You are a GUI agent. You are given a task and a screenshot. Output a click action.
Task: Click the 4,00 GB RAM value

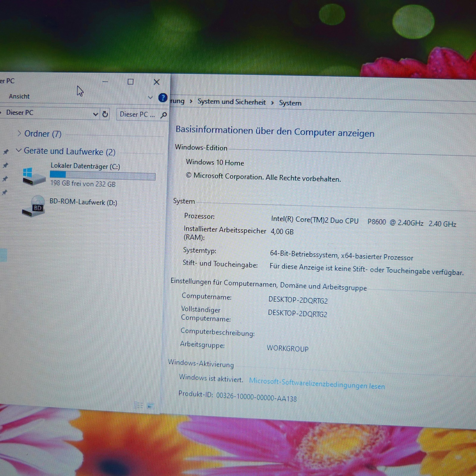(282, 231)
